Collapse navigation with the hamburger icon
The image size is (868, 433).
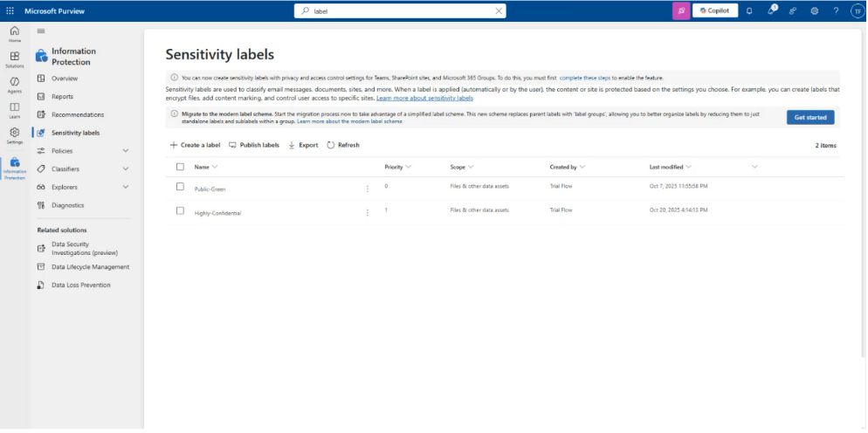coord(41,31)
